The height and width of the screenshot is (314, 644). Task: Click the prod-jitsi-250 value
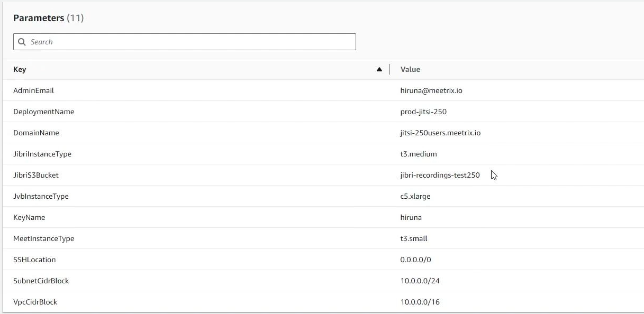[423, 112]
